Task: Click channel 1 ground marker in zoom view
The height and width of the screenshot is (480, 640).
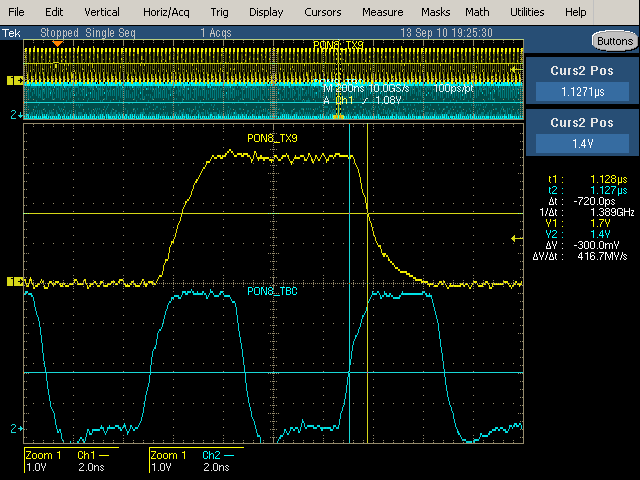Action: (x=15, y=281)
